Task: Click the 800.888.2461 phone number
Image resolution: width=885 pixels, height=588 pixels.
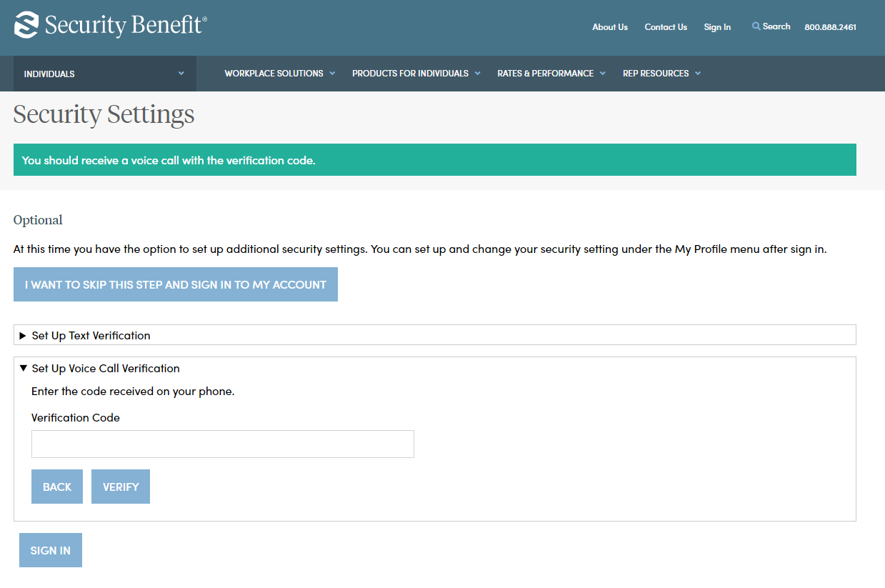Action: click(x=830, y=27)
